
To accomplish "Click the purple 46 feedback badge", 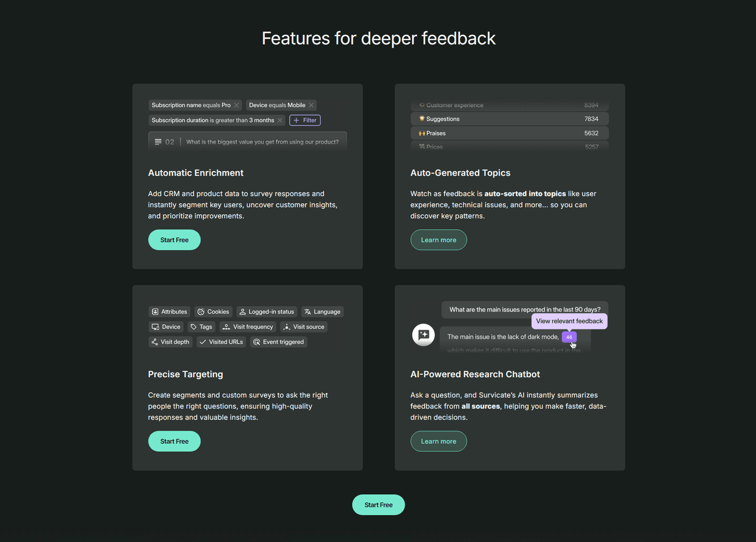I will [569, 337].
